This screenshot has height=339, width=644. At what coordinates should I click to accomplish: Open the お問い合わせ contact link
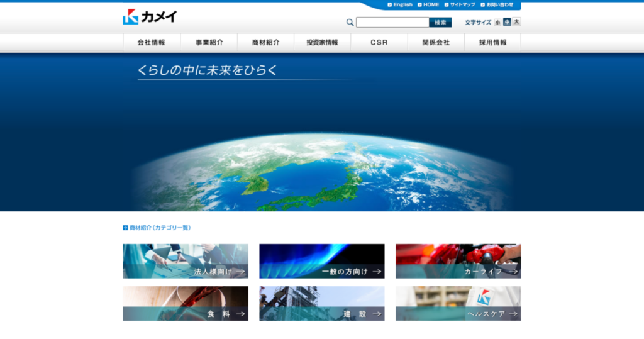(497, 4)
